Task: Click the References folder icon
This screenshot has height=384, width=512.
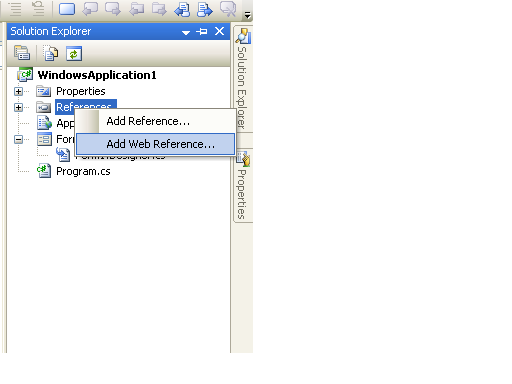Action: (x=43, y=107)
